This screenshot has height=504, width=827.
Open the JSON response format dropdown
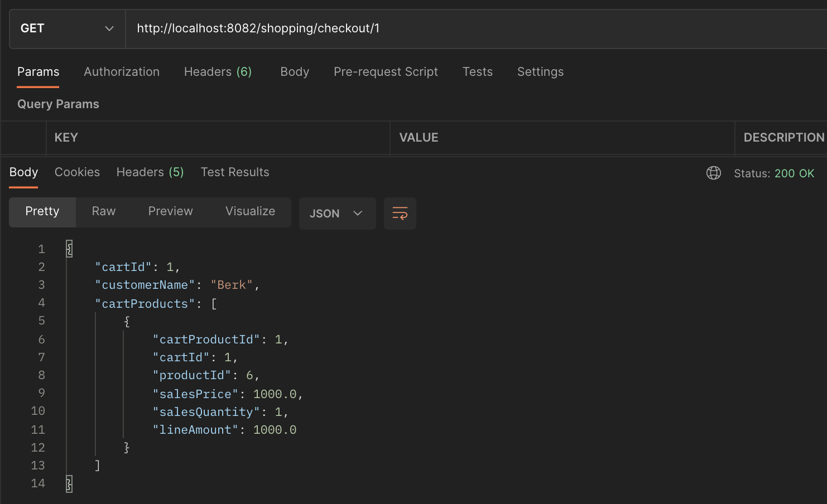click(337, 213)
